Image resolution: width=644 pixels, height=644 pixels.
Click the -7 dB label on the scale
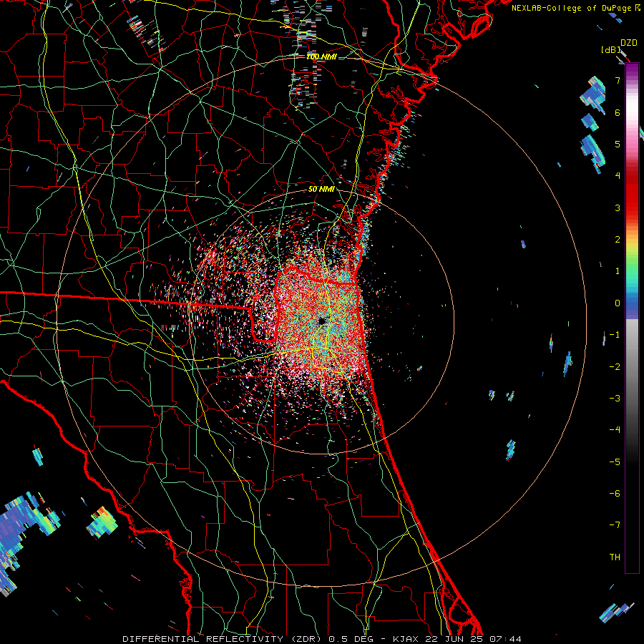point(615,525)
